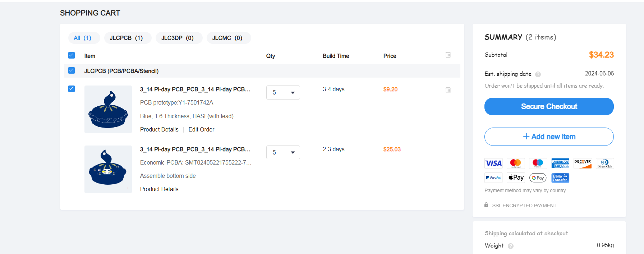Click the 3-4 days build time
The image size is (644, 254).
[333, 89]
